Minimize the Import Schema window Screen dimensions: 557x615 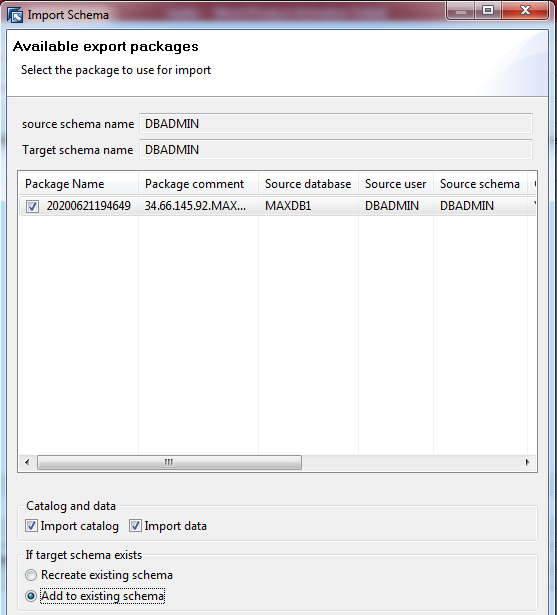click(x=461, y=10)
